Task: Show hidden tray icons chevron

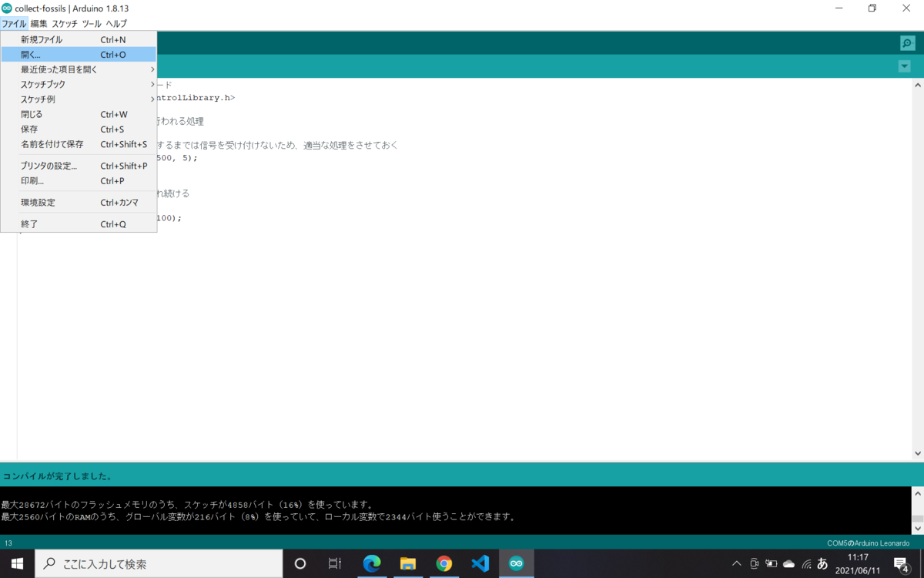Action: (736, 564)
